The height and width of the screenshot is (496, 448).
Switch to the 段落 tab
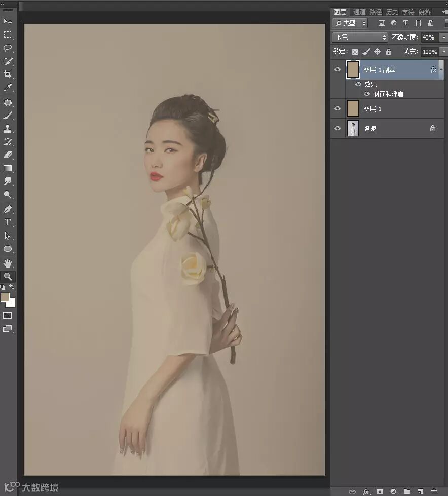point(424,12)
